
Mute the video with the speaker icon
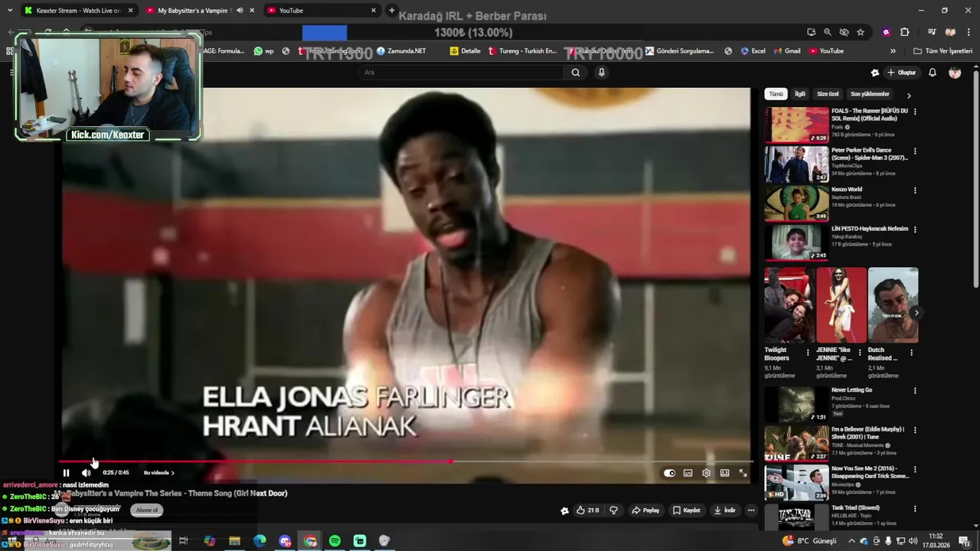(x=86, y=473)
